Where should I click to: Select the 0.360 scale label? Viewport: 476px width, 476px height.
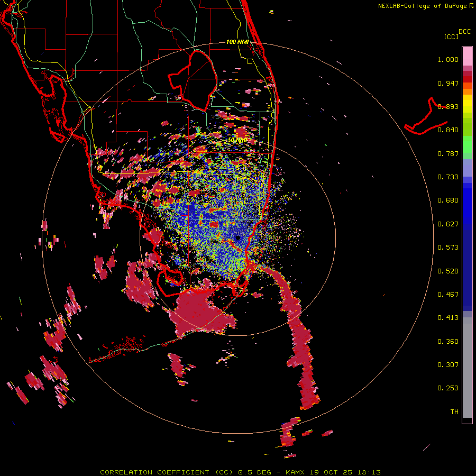[448, 342]
